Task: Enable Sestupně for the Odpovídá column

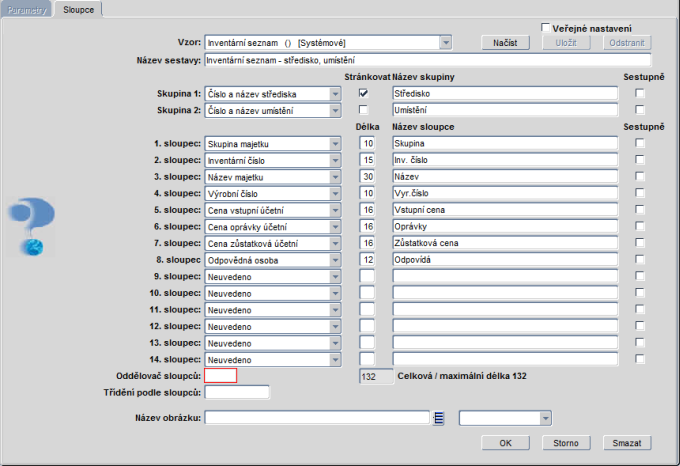Action: tap(640, 260)
